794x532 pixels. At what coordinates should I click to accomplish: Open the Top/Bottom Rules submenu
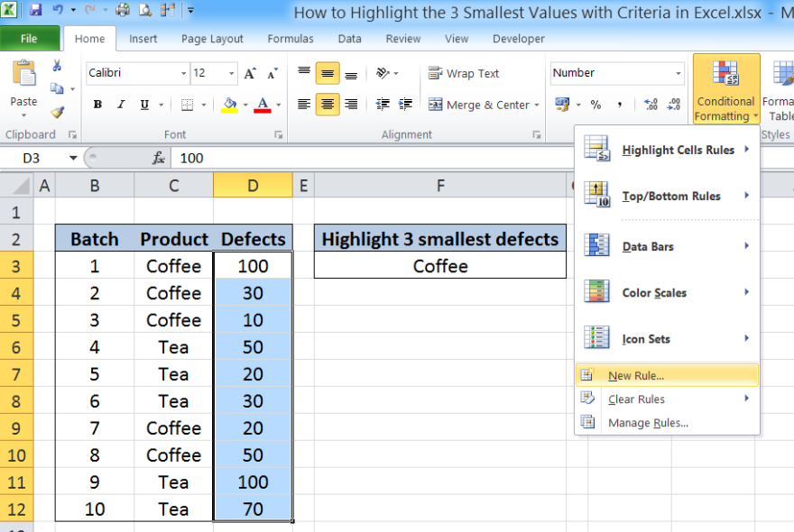click(x=672, y=196)
